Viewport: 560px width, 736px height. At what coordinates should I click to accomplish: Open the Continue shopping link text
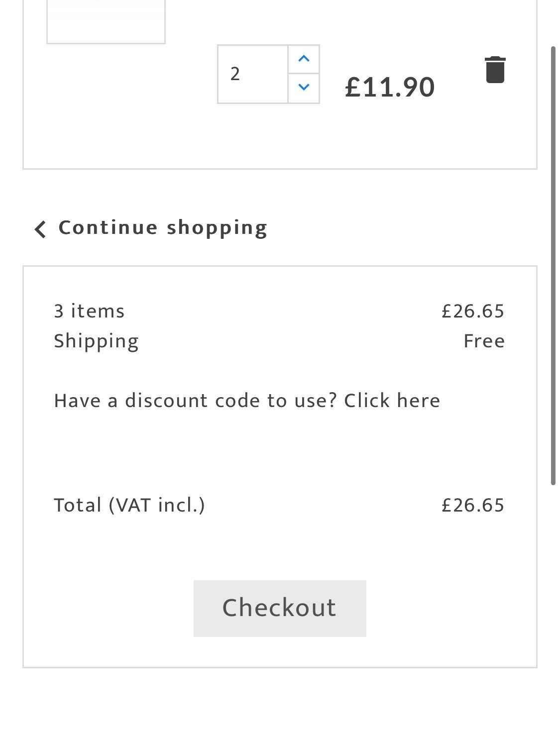click(163, 228)
